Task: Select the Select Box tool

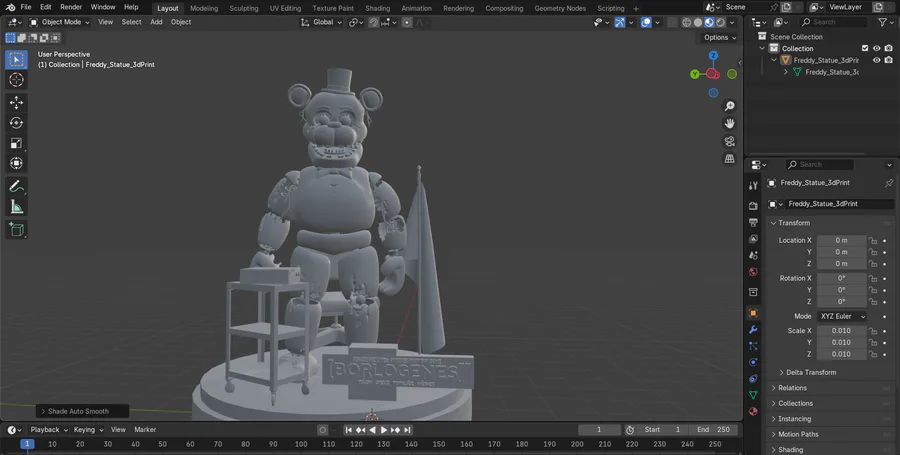Action: (16, 60)
